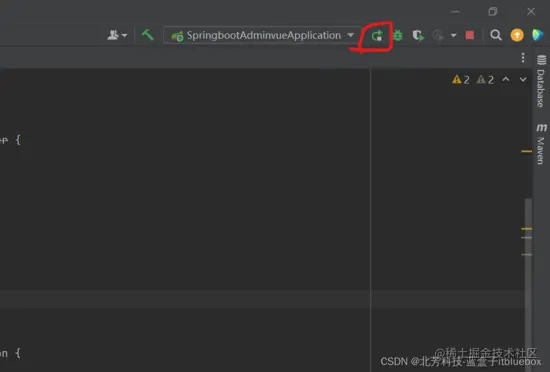This screenshot has width=550, height=372.
Task: Stop the running application with red square
Action: pyautogui.click(x=470, y=35)
